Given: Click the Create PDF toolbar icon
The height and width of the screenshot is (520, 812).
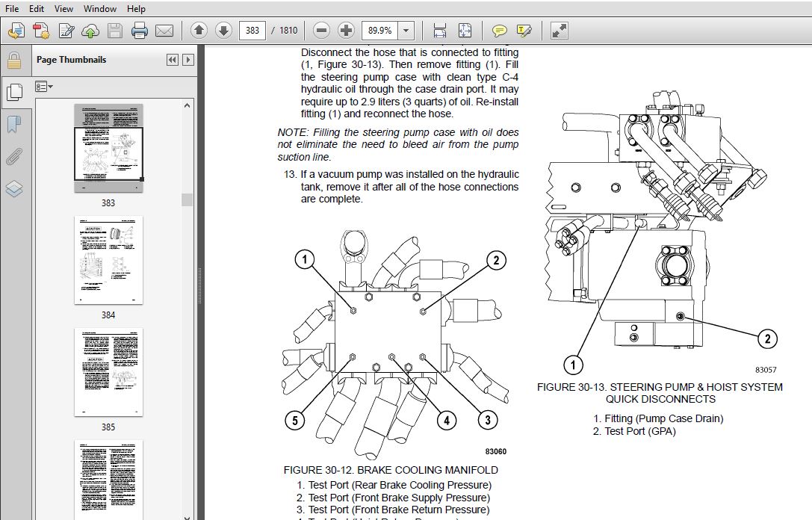Looking at the screenshot, I should tap(41, 31).
